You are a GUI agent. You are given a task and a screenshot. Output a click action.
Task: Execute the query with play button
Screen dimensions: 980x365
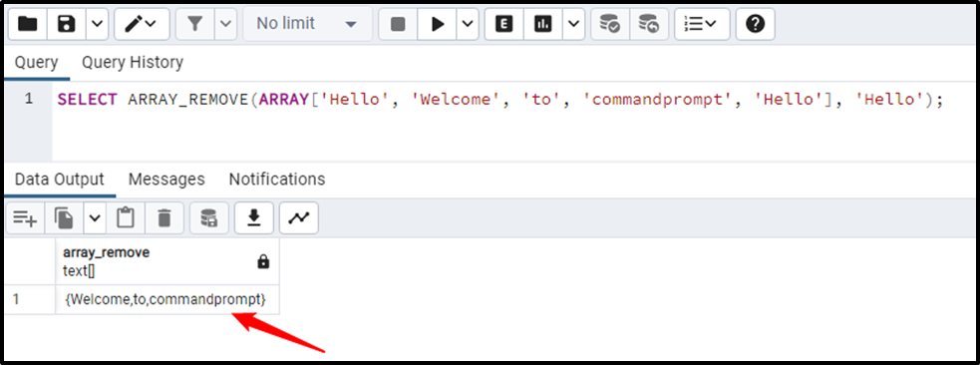(x=438, y=24)
